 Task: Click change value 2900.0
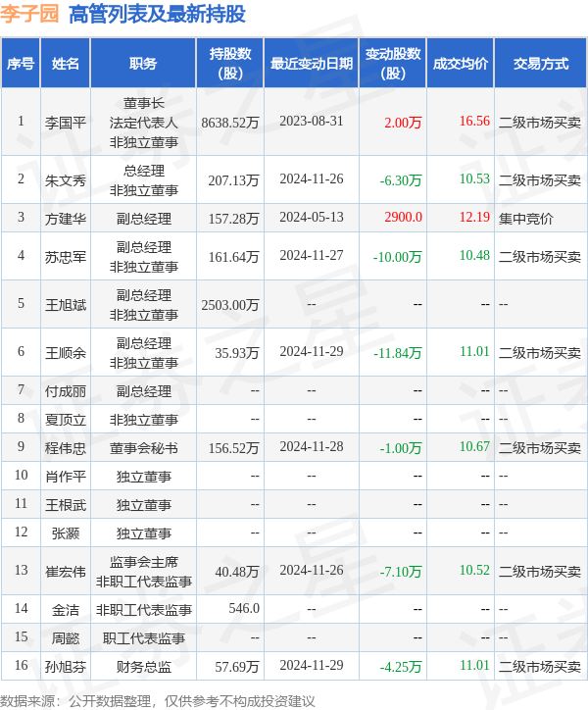point(404,217)
